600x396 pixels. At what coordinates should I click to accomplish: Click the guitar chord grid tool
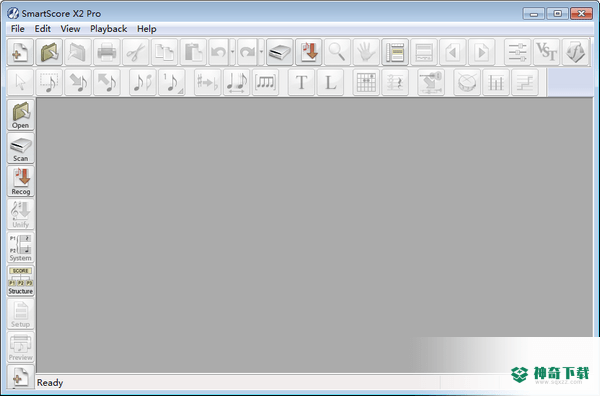tap(366, 82)
